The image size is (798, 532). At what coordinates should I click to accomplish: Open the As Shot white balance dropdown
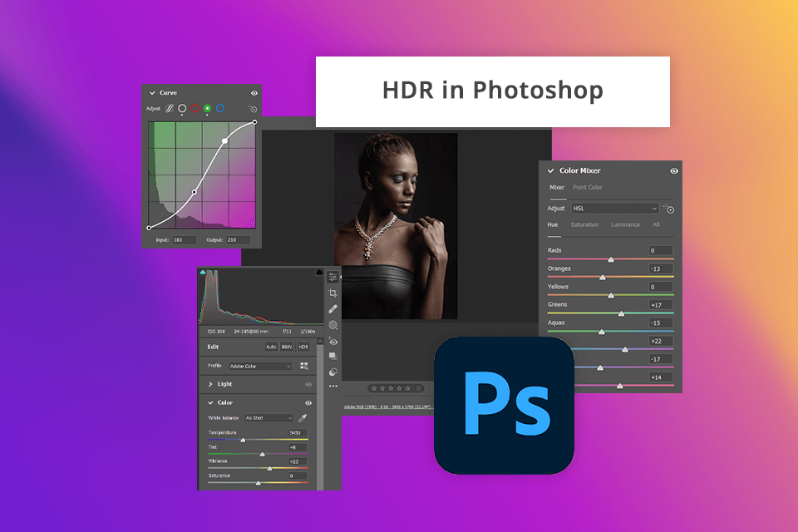click(x=268, y=418)
